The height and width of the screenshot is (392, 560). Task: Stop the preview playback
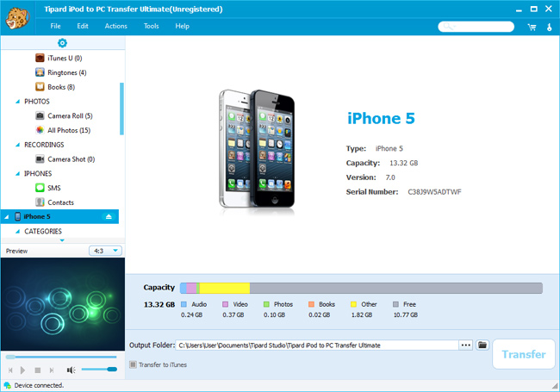click(x=38, y=370)
